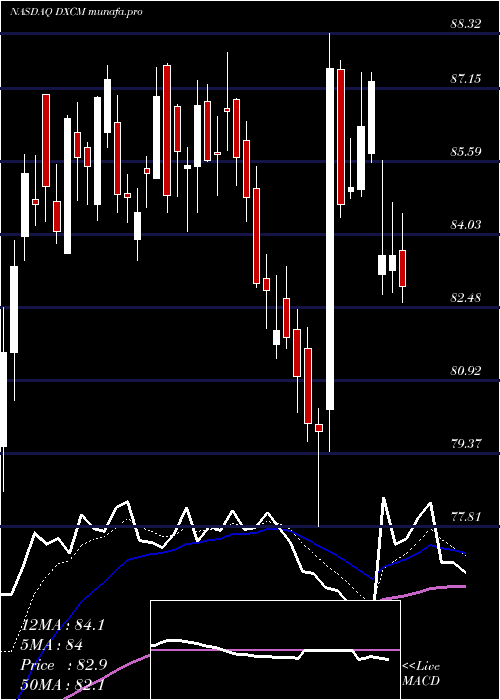Select the 82.48 price level label
This screenshot has height=700, width=500.
click(466, 298)
